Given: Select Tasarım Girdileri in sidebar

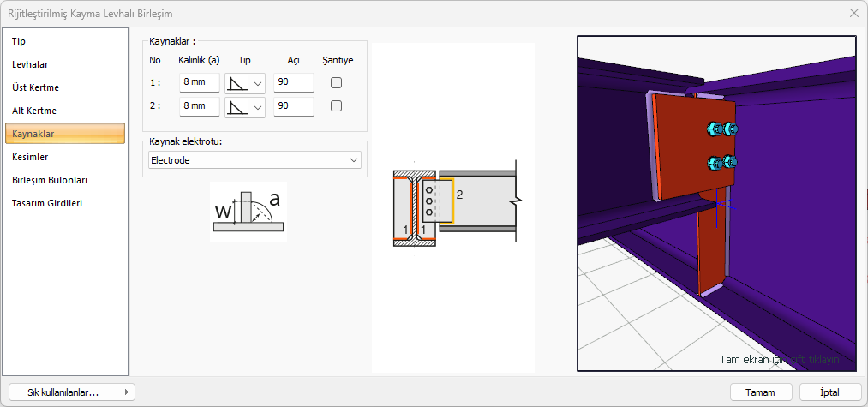Looking at the screenshot, I should coord(47,203).
